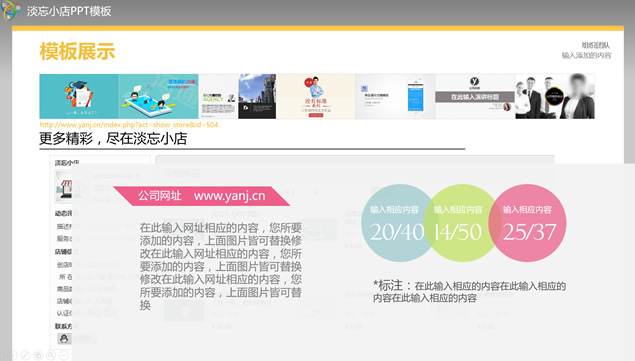635x361 pixels.
Task: Select the blue phone mockup thumbnail
Action: click(x=395, y=96)
